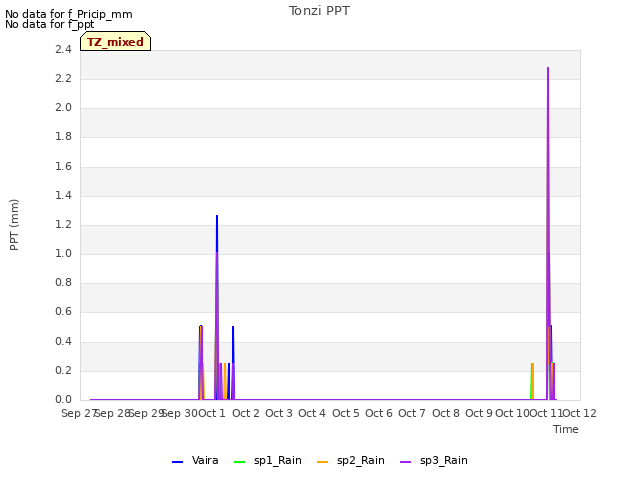This screenshot has width=640, height=480.
Task: Click the 'No data for f_Pricip_mm' message
Action: pyautogui.click(x=69, y=14)
